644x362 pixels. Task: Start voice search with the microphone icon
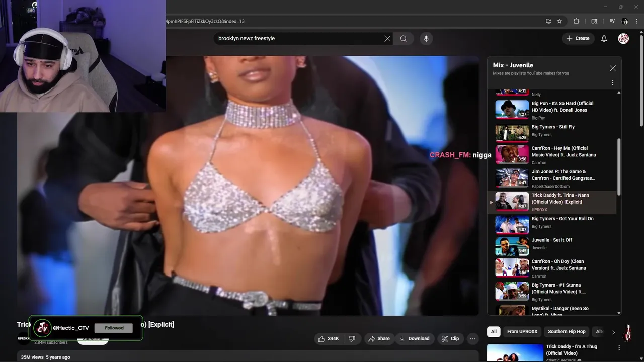click(x=426, y=39)
